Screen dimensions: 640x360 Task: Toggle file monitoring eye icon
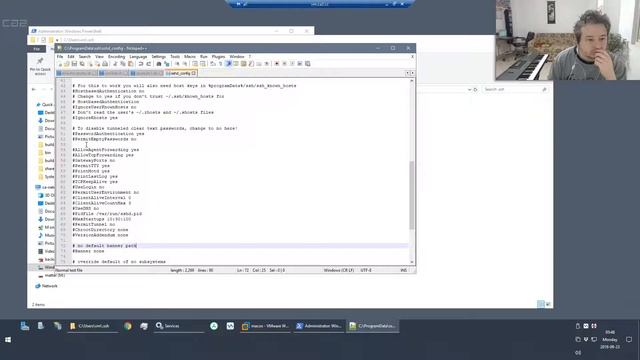[x=267, y=64]
